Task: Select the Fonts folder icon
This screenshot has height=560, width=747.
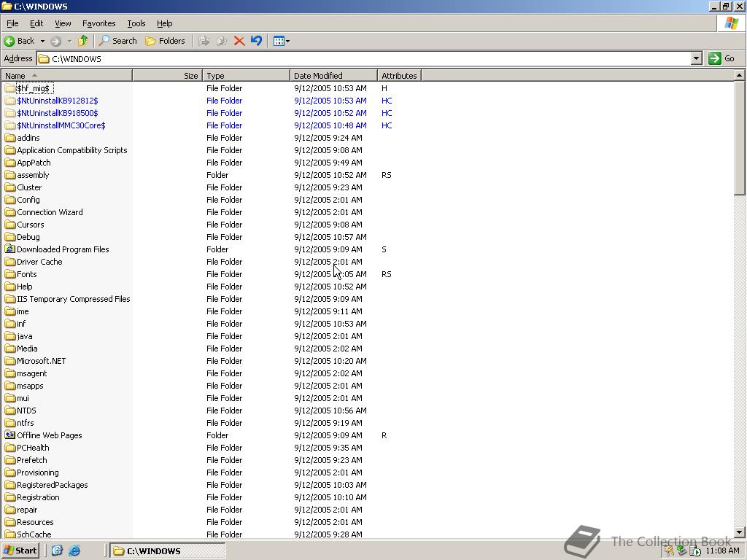Action: (x=10, y=274)
